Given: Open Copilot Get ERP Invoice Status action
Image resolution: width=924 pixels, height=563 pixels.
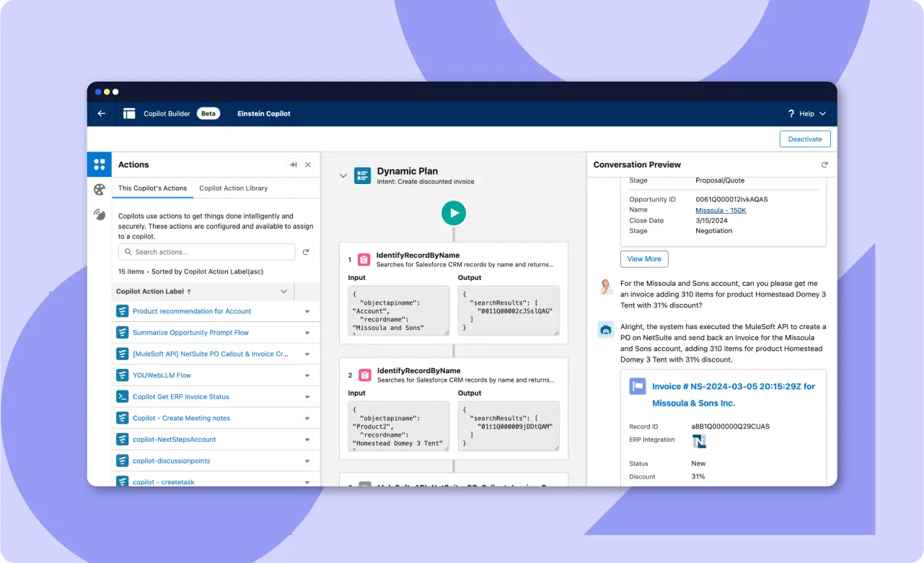Looking at the screenshot, I should (180, 397).
